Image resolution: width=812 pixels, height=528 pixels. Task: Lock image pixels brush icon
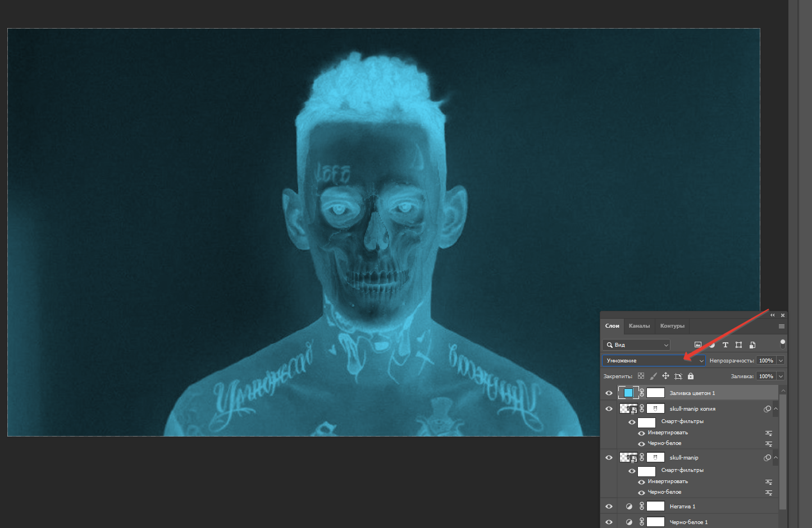(653, 376)
